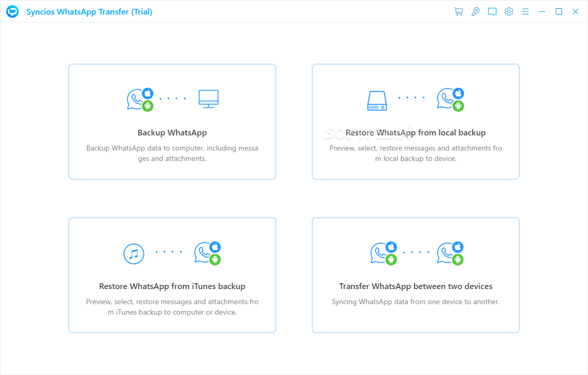Select the Backup WhatsApp title
This screenshot has height=375, width=588.
(x=172, y=132)
